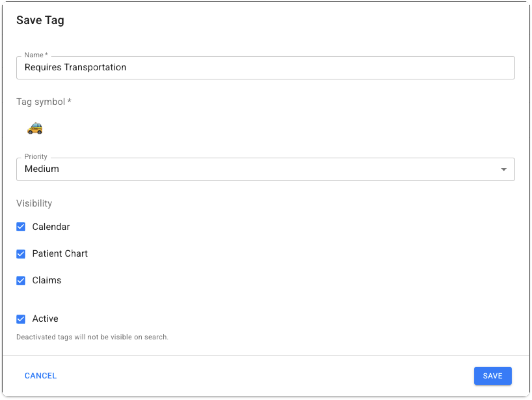Uncheck the Calendar visibility checkbox
Screen dimensions: 532x400
(x=21, y=227)
